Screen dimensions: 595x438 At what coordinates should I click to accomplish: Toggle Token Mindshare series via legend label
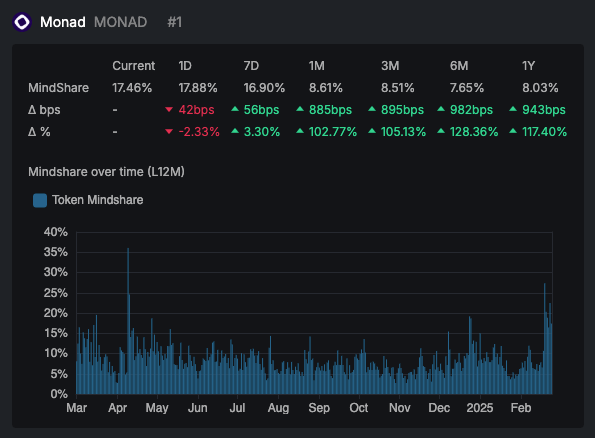click(98, 200)
